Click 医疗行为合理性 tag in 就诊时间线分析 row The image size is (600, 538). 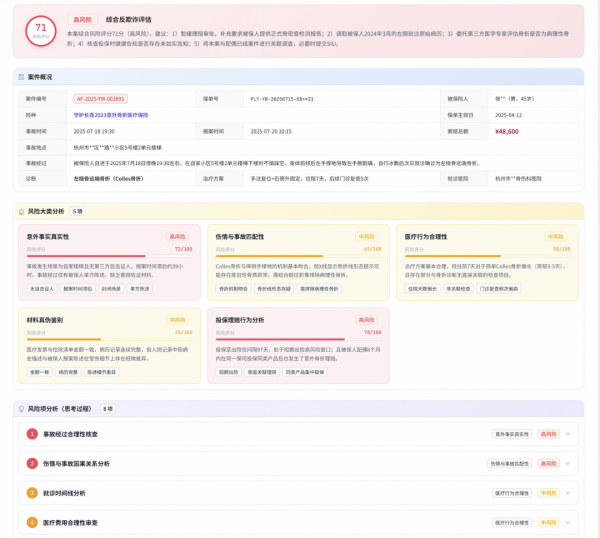512,493
